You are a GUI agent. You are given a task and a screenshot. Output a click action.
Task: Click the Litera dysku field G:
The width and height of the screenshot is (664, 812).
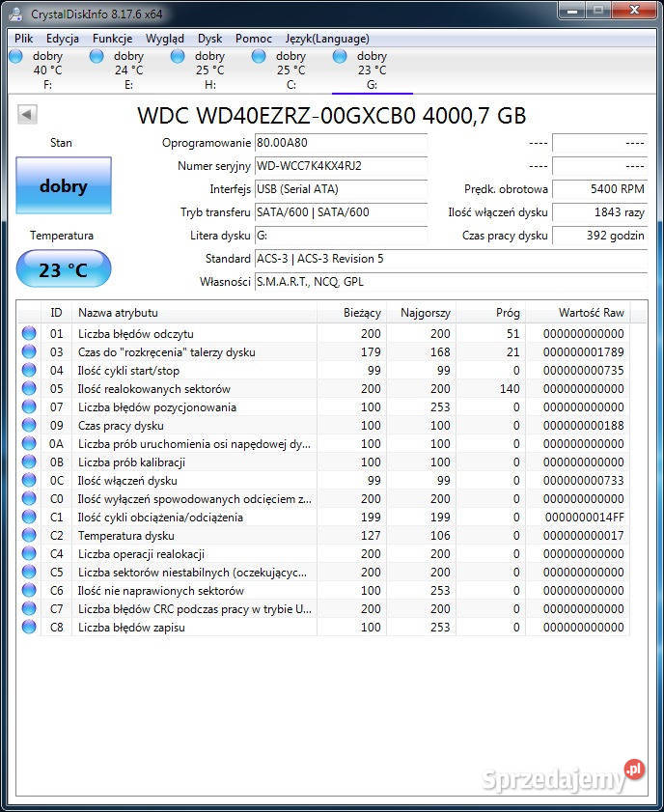point(341,236)
